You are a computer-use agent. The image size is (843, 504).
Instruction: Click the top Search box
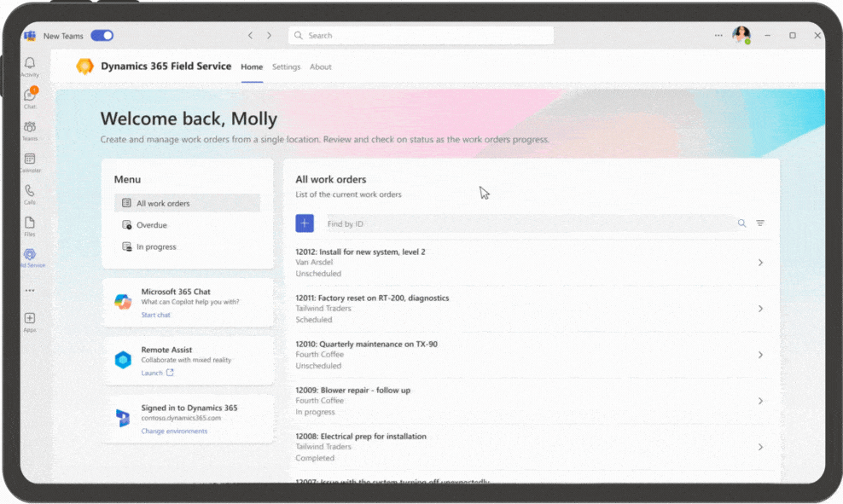tap(421, 36)
